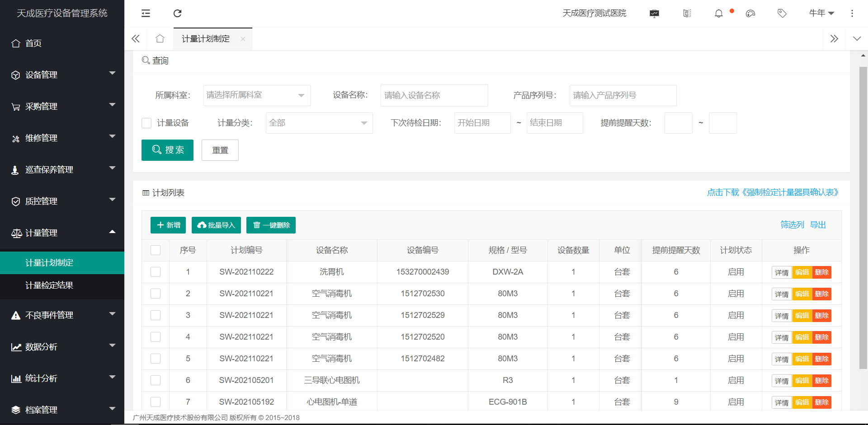Open the tab options chevron dropdown
The width and height of the screenshot is (868, 425).
(857, 39)
